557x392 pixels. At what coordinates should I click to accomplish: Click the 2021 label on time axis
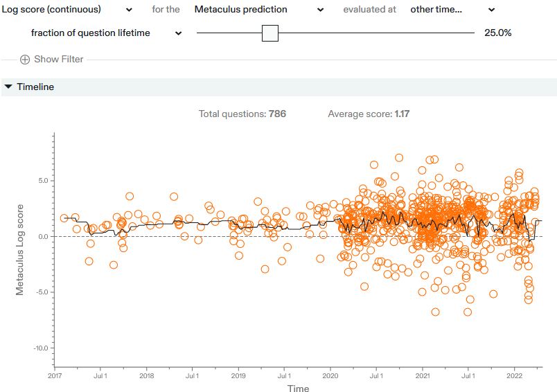click(423, 375)
